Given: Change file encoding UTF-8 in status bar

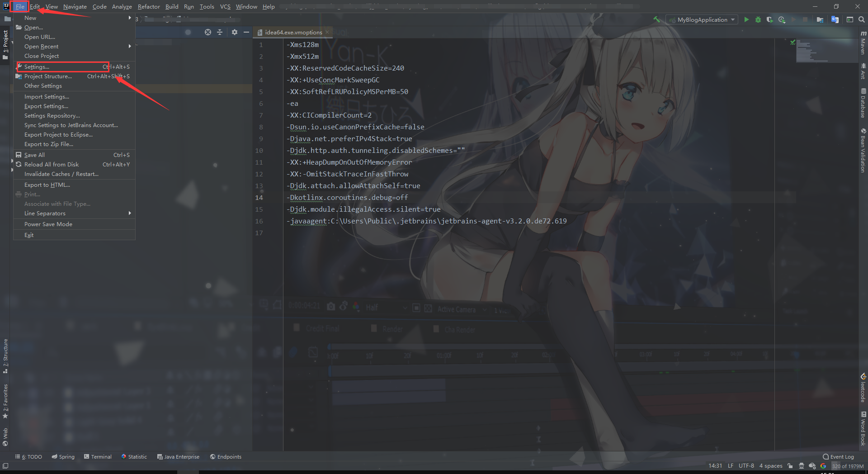Looking at the screenshot, I should (746, 466).
